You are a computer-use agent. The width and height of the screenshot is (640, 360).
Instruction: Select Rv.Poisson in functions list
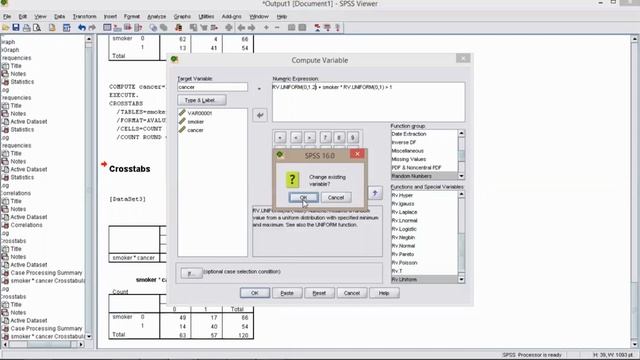404,262
